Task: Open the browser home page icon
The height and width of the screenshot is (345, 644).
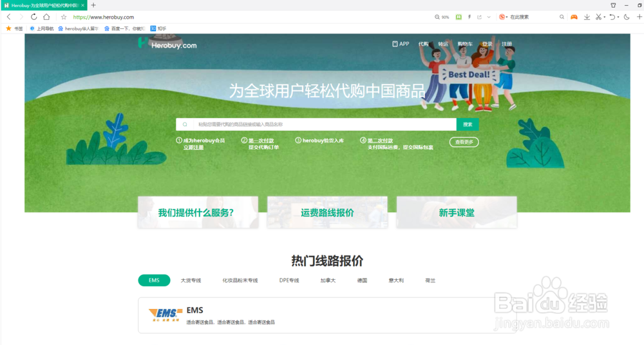Action: pos(46,17)
